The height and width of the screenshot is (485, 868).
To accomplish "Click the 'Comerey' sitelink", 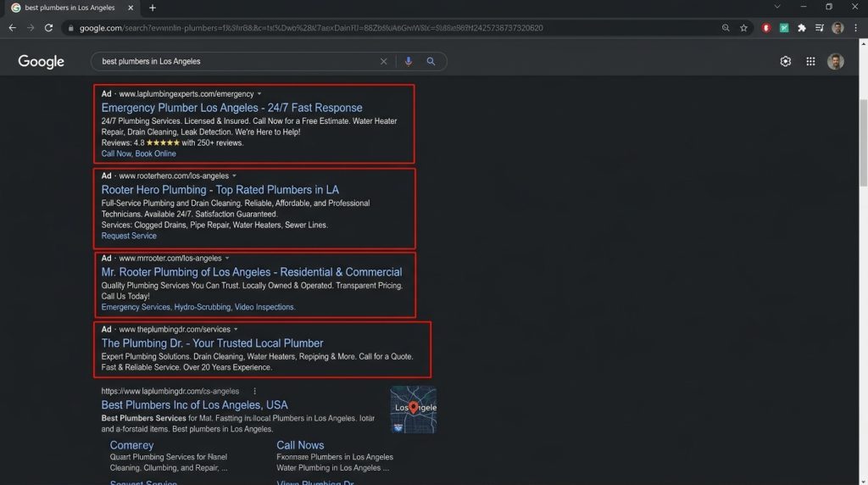I will (x=131, y=445).
